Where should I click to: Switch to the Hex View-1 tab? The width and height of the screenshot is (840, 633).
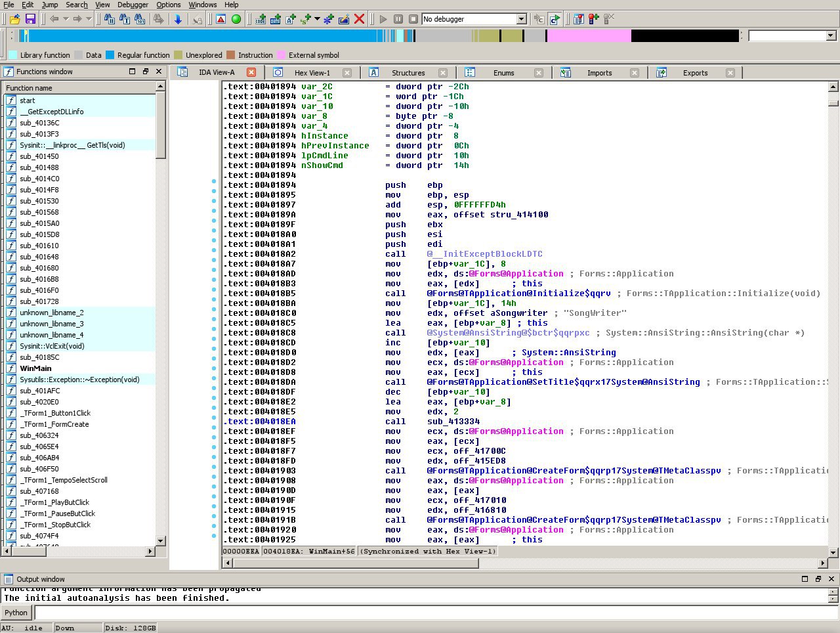tap(312, 73)
